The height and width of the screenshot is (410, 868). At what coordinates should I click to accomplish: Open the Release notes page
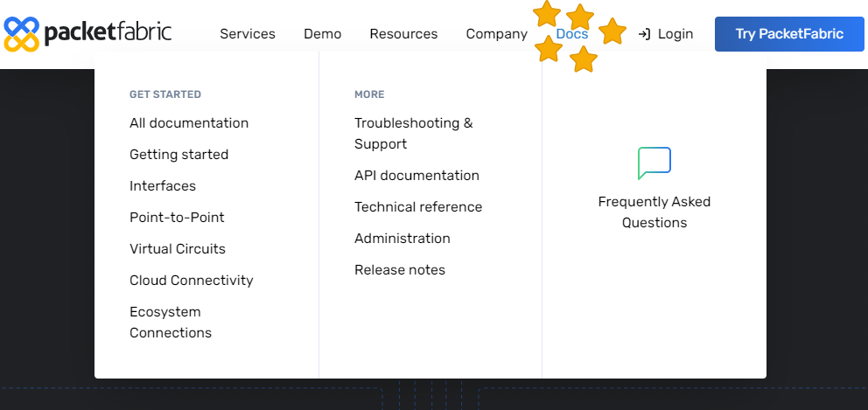tap(400, 270)
